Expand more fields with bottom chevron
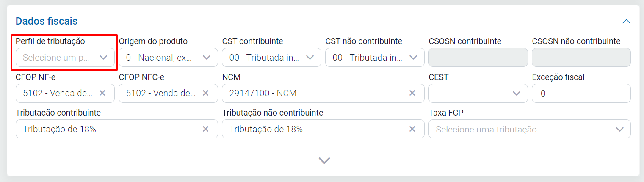The height and width of the screenshot is (182, 644). click(324, 160)
